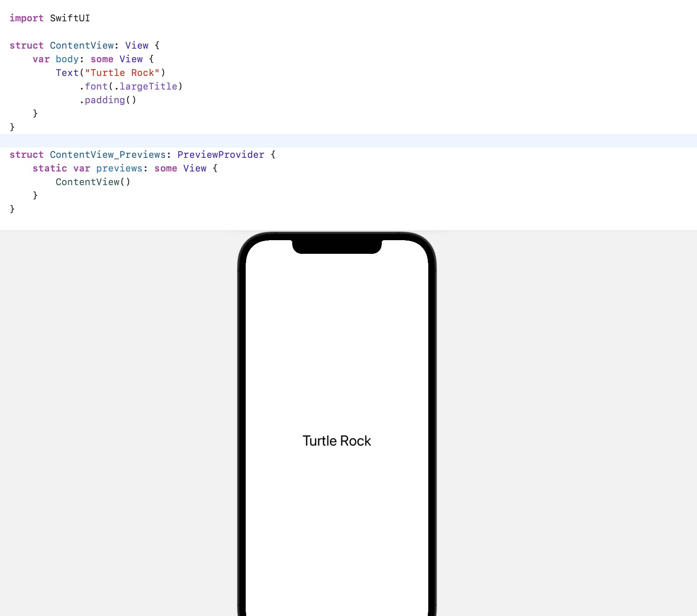Viewport: 697px width, 616px height.
Task: Click the Text initializer call in body
Action: point(67,73)
